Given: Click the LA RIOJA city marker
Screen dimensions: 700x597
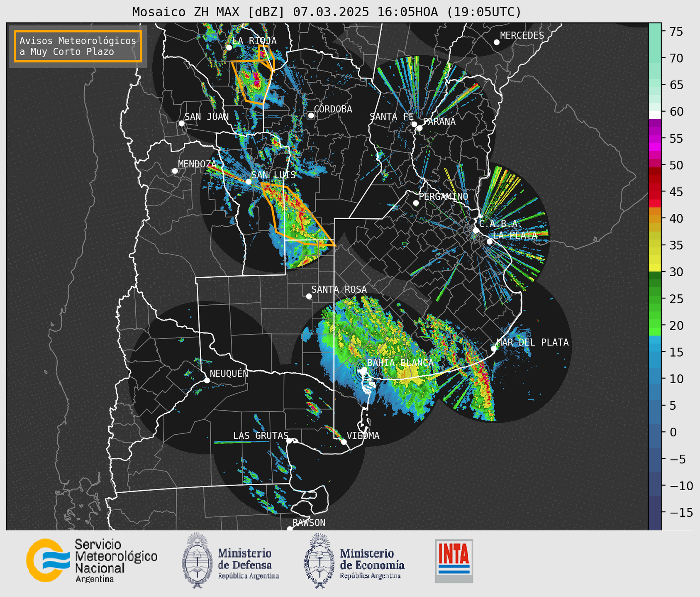Looking at the screenshot, I should [229, 48].
